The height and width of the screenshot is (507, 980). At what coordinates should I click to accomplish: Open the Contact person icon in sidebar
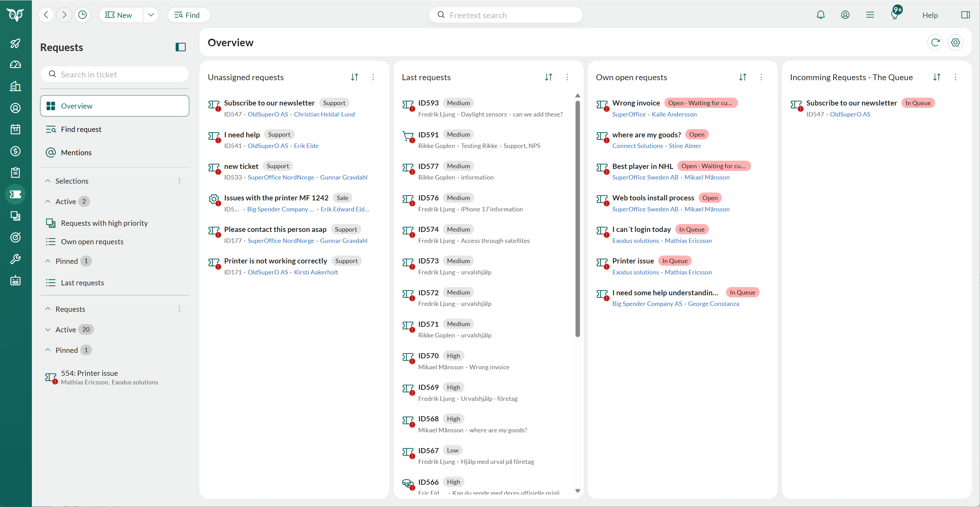(15, 108)
